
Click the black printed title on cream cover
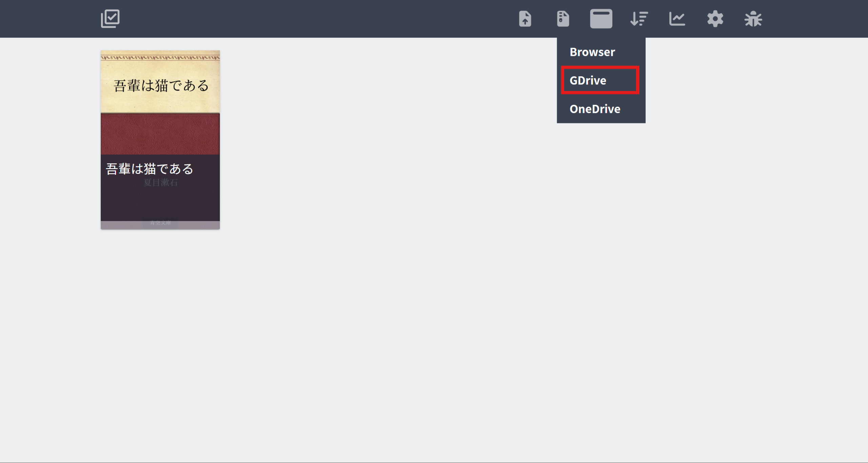tap(161, 85)
